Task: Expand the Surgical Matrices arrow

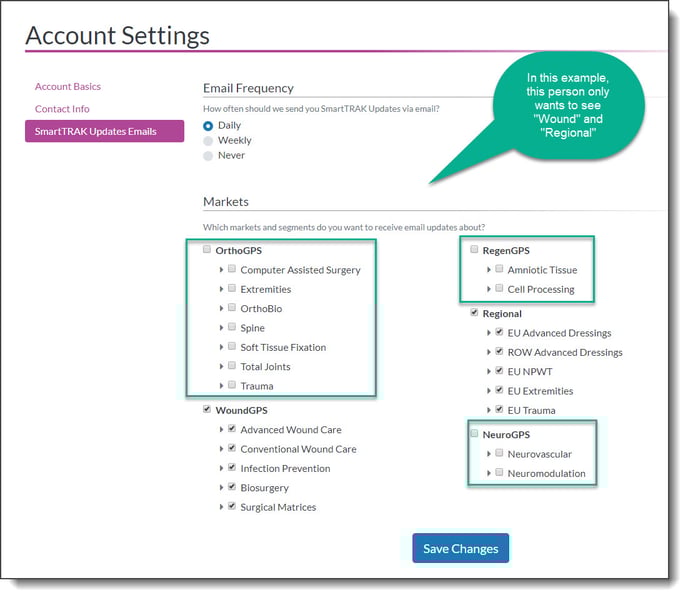Action: click(x=222, y=507)
